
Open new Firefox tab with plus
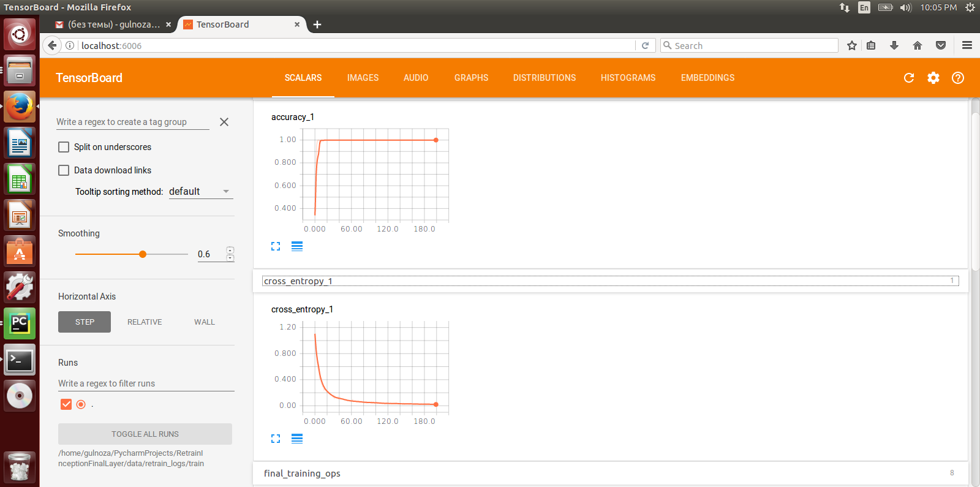tap(317, 25)
